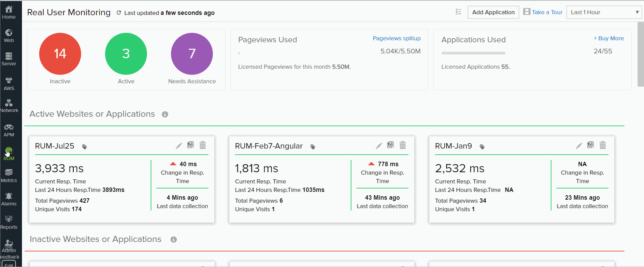Open Admin section in sidebar
This screenshot has height=267, width=644.
point(9,246)
